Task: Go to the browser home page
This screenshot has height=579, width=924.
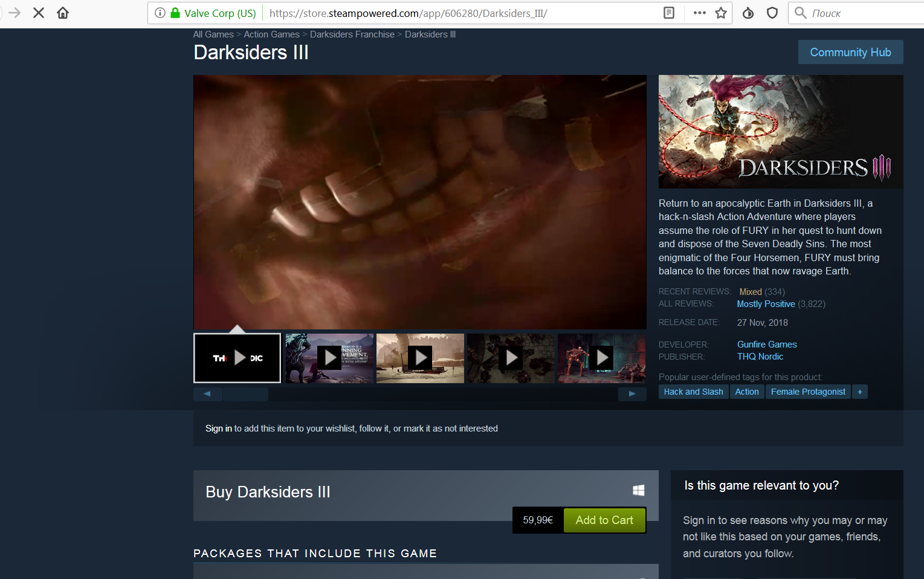Action: [x=63, y=13]
